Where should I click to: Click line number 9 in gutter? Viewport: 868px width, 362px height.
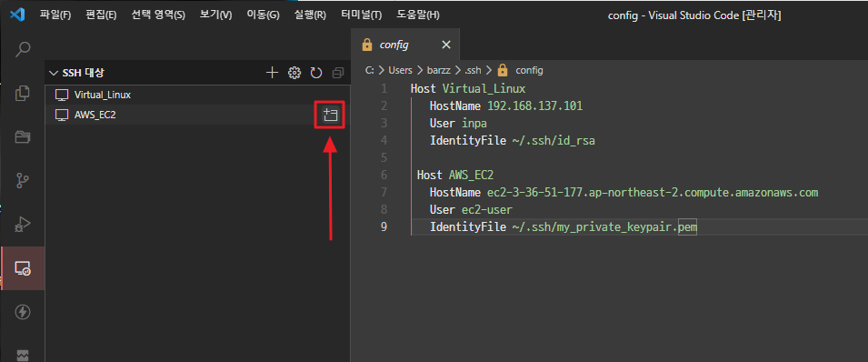384,227
